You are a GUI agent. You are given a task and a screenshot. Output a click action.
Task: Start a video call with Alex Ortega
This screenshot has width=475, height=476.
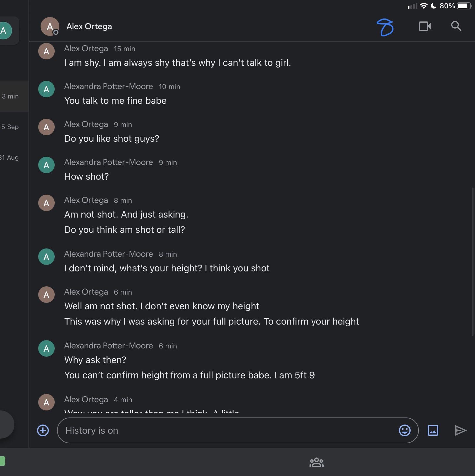pos(425,26)
